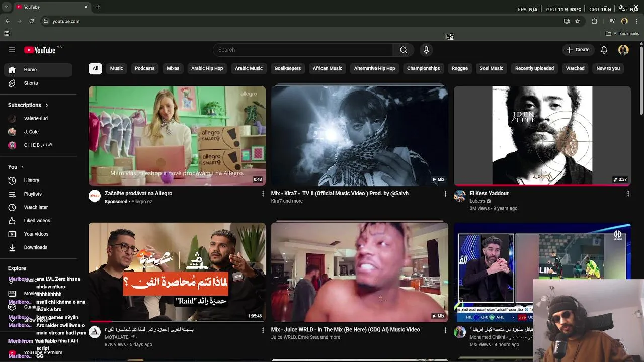Bookmark this page with star icon

(x=578, y=21)
